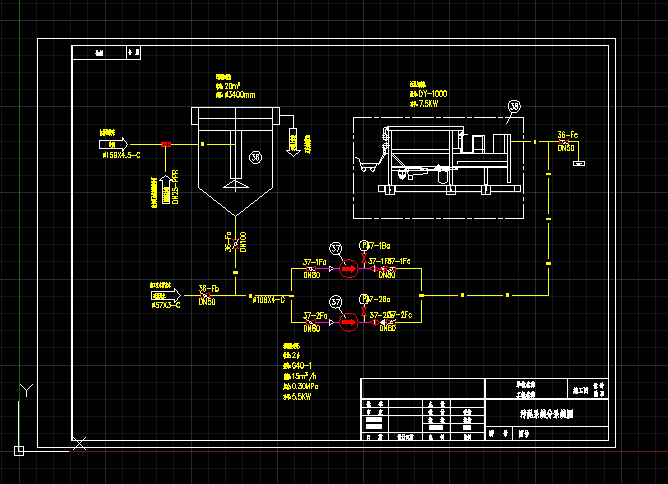The height and width of the screenshot is (484, 668).
Task: Select the ø57X3-C pipe label
Action: pos(166,305)
